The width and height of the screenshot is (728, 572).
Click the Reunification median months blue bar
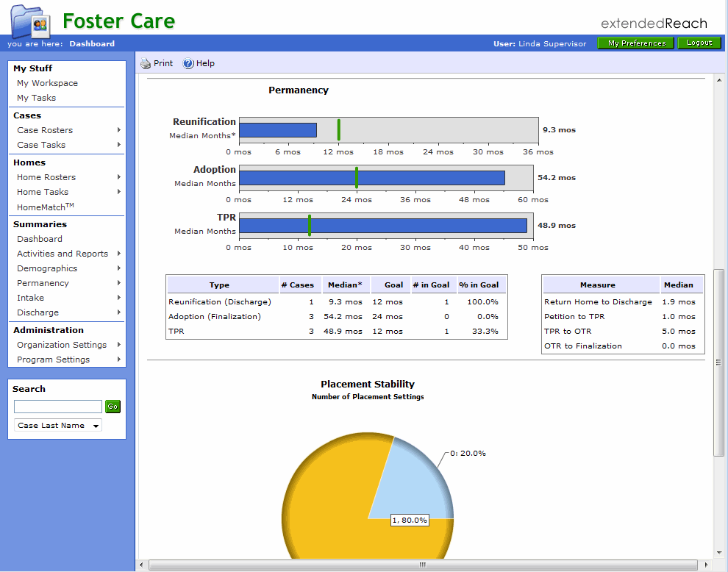click(278, 130)
